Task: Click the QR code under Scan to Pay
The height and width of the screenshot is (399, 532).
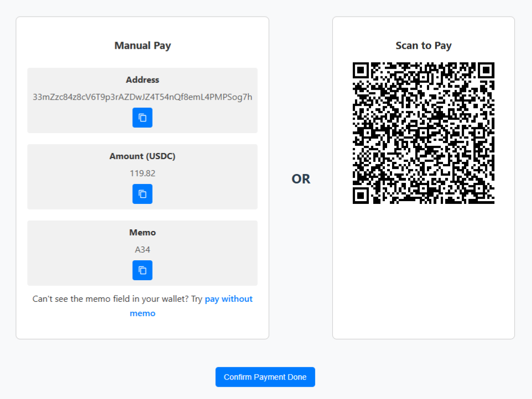Action: pos(423,133)
